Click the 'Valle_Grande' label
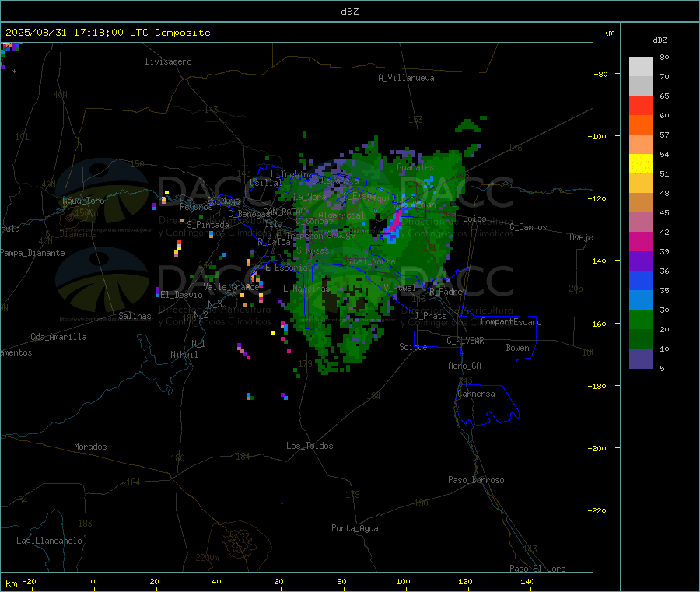 pos(232,287)
